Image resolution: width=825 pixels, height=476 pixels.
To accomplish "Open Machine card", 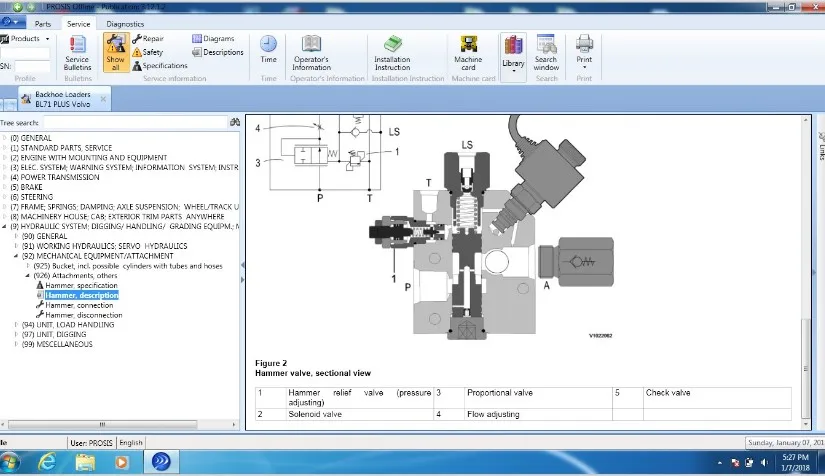I will pyautogui.click(x=468, y=53).
